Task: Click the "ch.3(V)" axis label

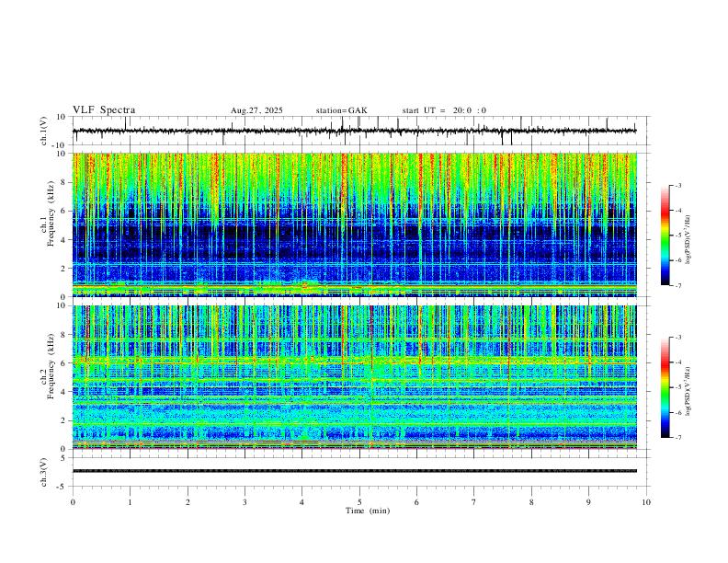Action: click(x=44, y=472)
